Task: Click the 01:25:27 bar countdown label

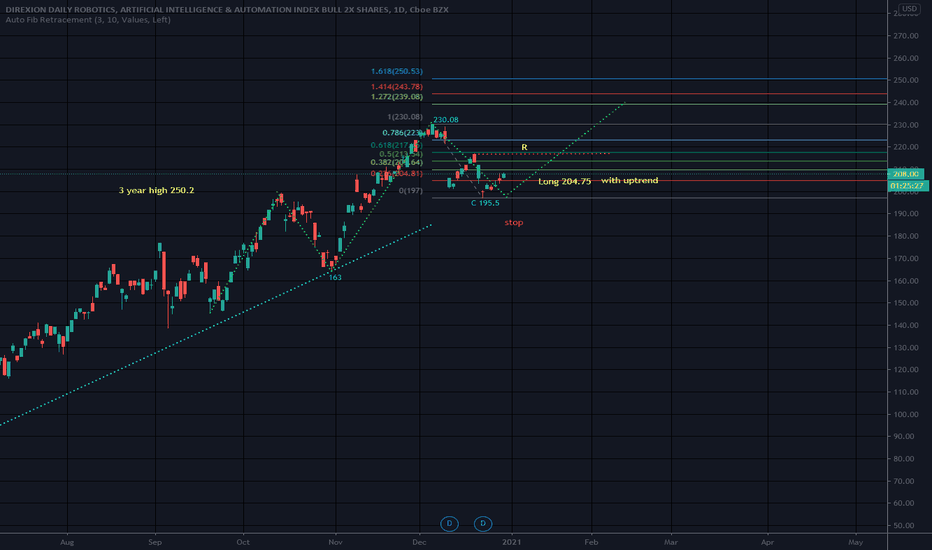Action: [907, 186]
